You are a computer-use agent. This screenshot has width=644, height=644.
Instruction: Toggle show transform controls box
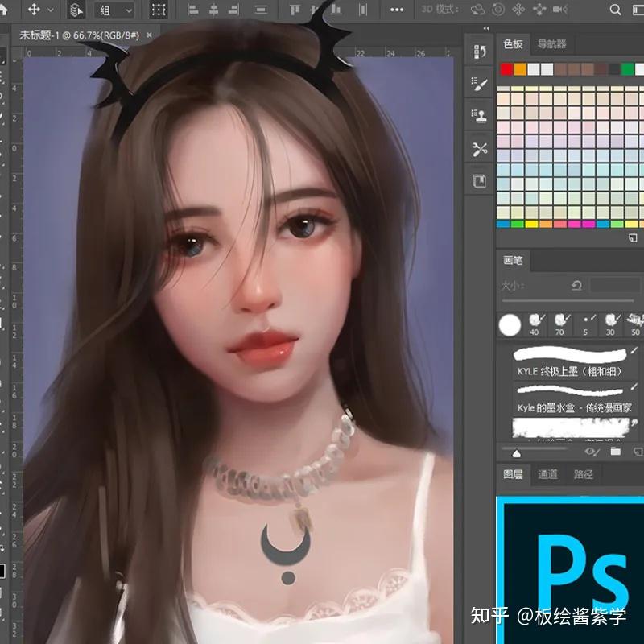pyautogui.click(x=159, y=10)
